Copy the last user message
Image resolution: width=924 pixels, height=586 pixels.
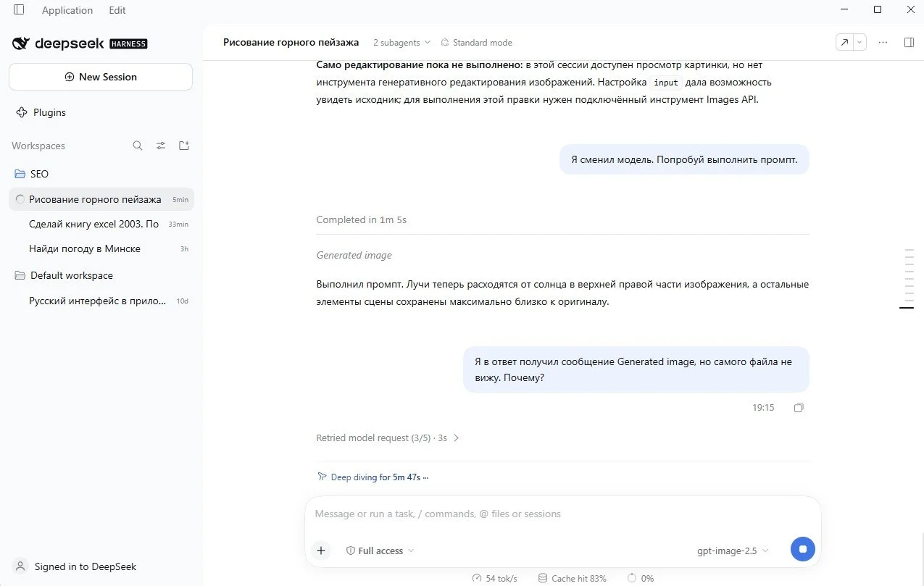tap(799, 408)
